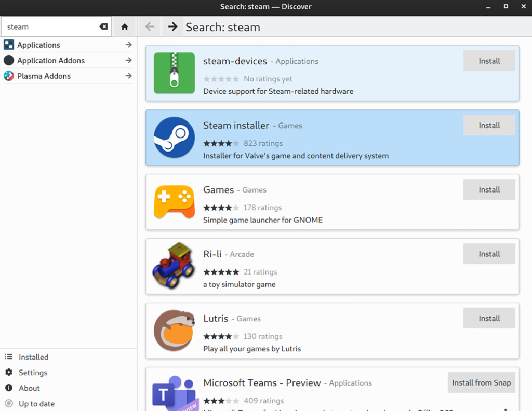Click the Lutris otter icon
The height and width of the screenshot is (411, 532).
(174, 330)
